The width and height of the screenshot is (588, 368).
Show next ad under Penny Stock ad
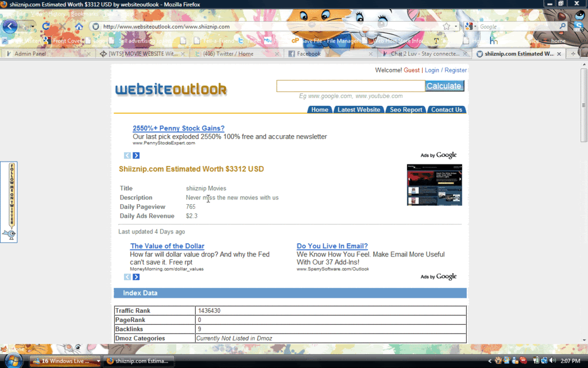pyautogui.click(x=136, y=155)
